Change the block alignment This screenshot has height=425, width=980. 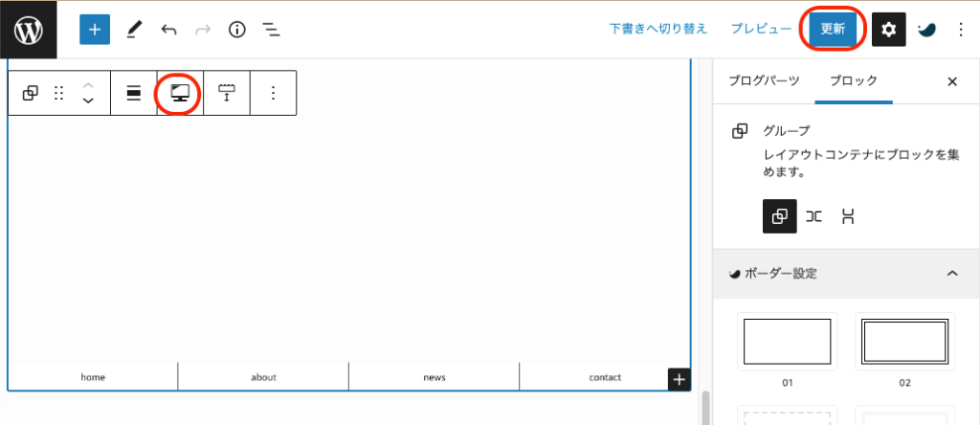point(134,93)
